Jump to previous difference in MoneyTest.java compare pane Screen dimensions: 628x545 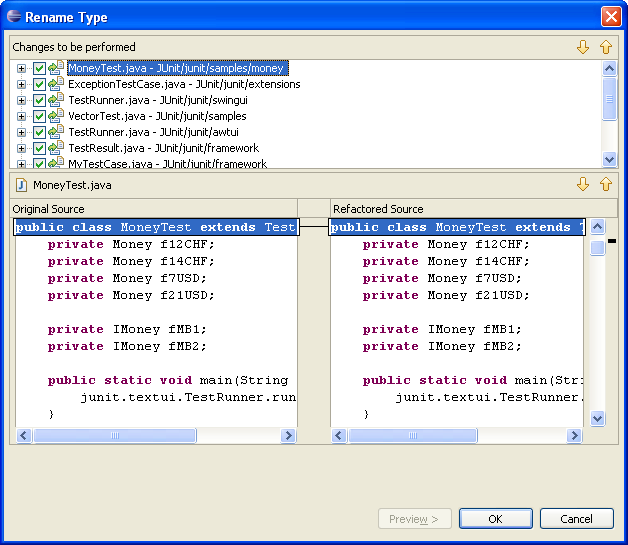[x=606, y=185]
